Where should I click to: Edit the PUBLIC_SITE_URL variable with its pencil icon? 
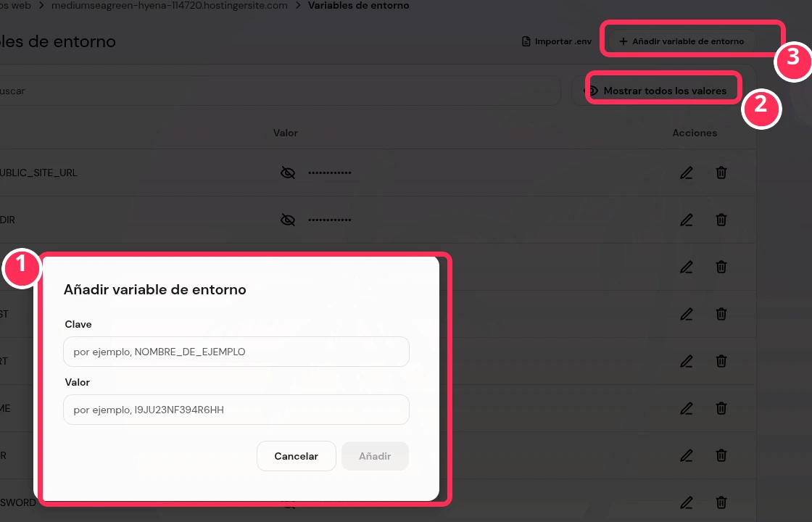686,173
